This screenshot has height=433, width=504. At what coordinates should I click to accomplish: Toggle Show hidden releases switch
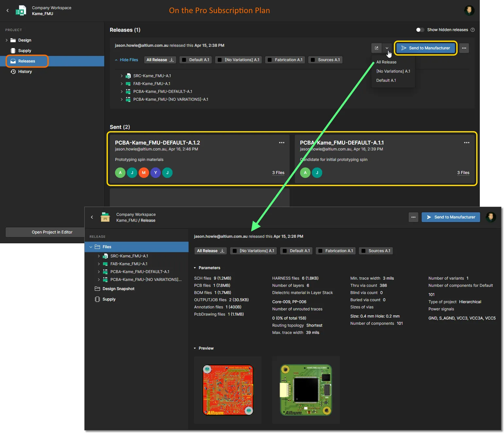pos(420,30)
